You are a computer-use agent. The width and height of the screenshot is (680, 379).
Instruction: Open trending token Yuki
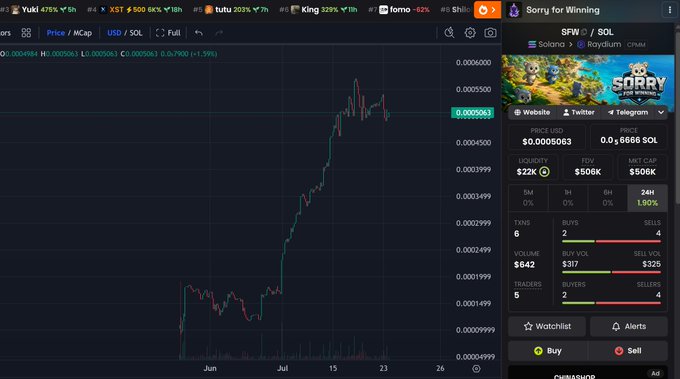point(38,10)
